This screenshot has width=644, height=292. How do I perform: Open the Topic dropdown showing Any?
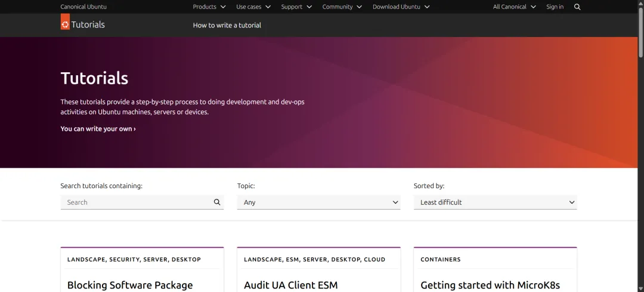[318, 202]
